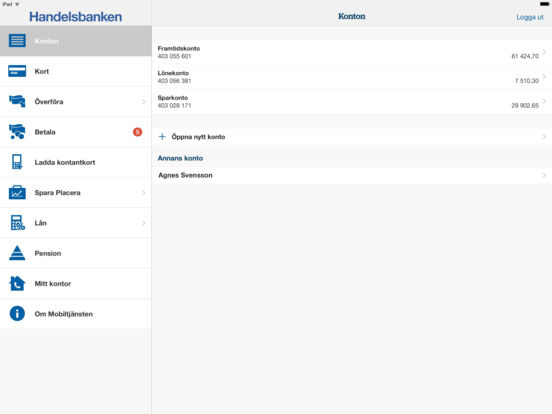Open Pension menu item
552x414 pixels.
(76, 253)
